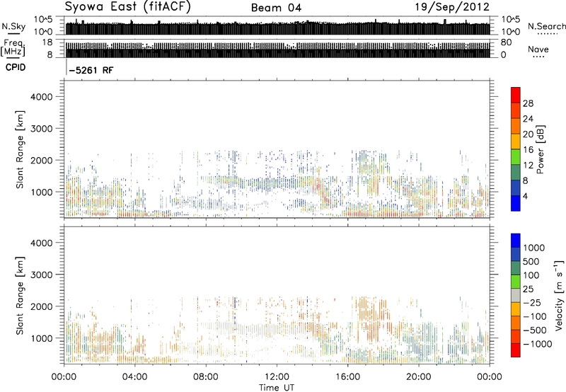The width and height of the screenshot is (566, 392).
Task: Click the '18' frequency axis value
Action: pos(47,42)
